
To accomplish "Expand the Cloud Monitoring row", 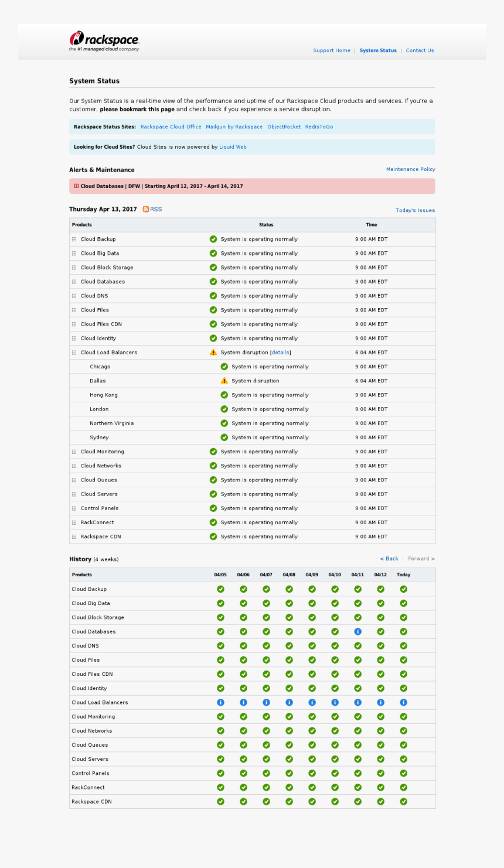I will tap(74, 452).
